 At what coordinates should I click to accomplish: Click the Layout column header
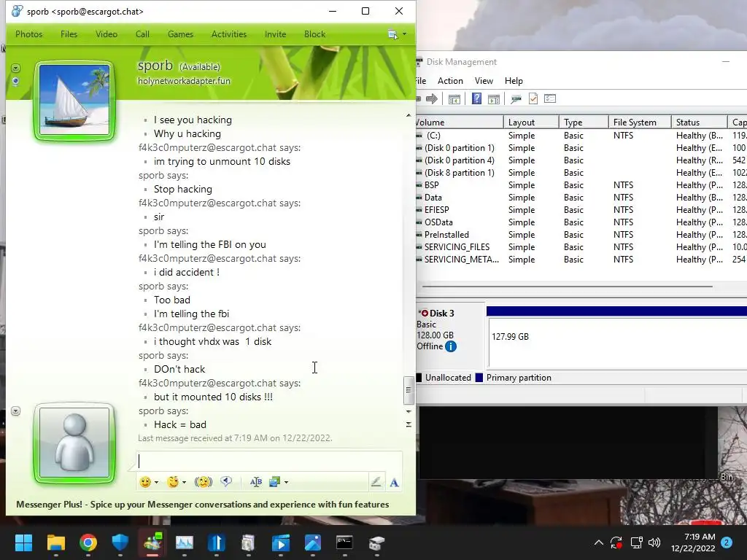(531, 122)
